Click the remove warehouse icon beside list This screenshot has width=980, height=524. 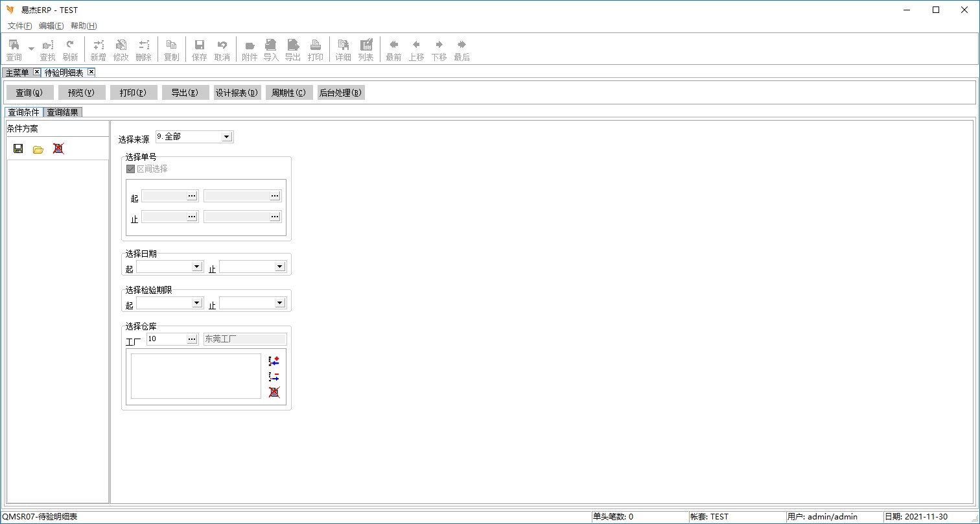pyautogui.click(x=274, y=376)
